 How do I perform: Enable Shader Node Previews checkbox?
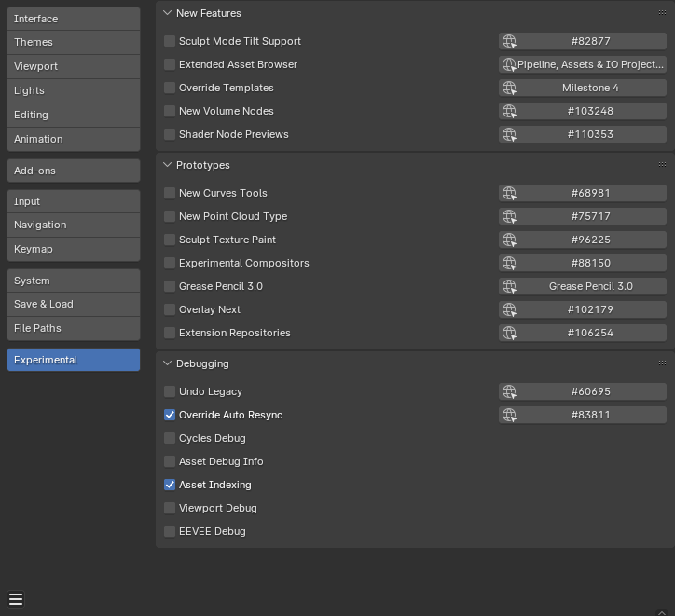(170, 134)
